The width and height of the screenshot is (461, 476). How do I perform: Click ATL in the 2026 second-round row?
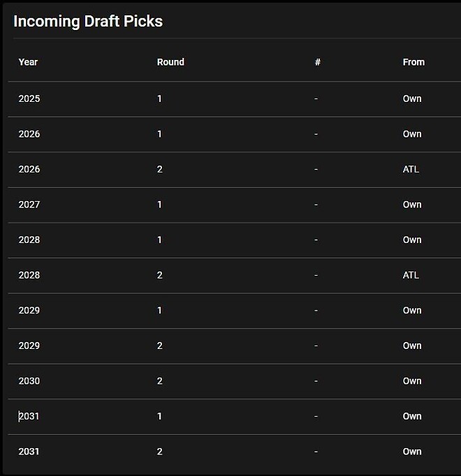[411, 169]
